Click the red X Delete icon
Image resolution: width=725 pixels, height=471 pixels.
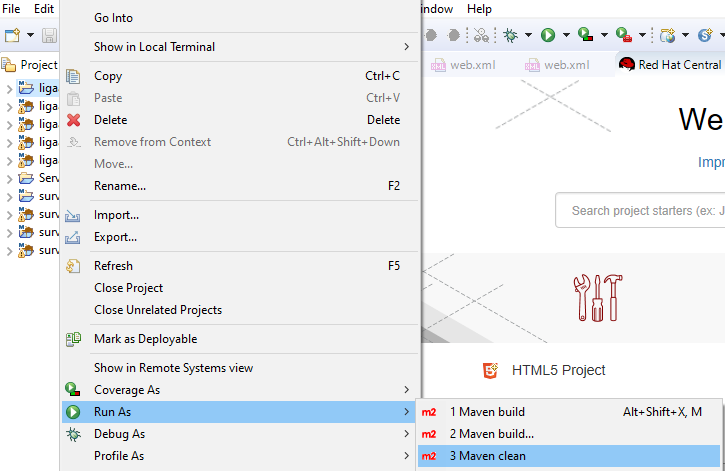click(73, 120)
